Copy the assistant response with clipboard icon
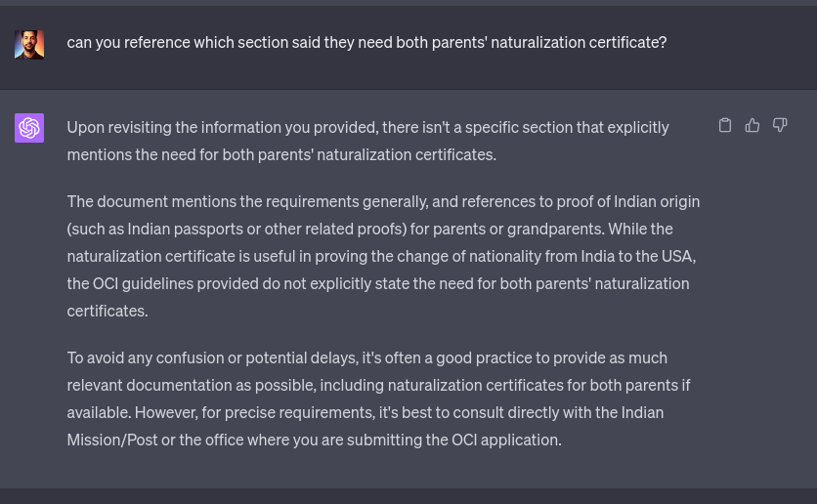Screen dimensions: 817x504 (725, 125)
